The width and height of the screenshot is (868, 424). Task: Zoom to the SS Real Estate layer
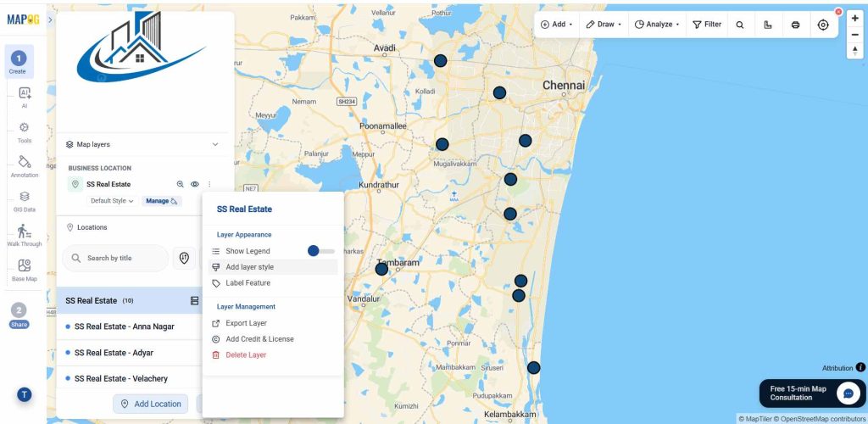point(180,184)
